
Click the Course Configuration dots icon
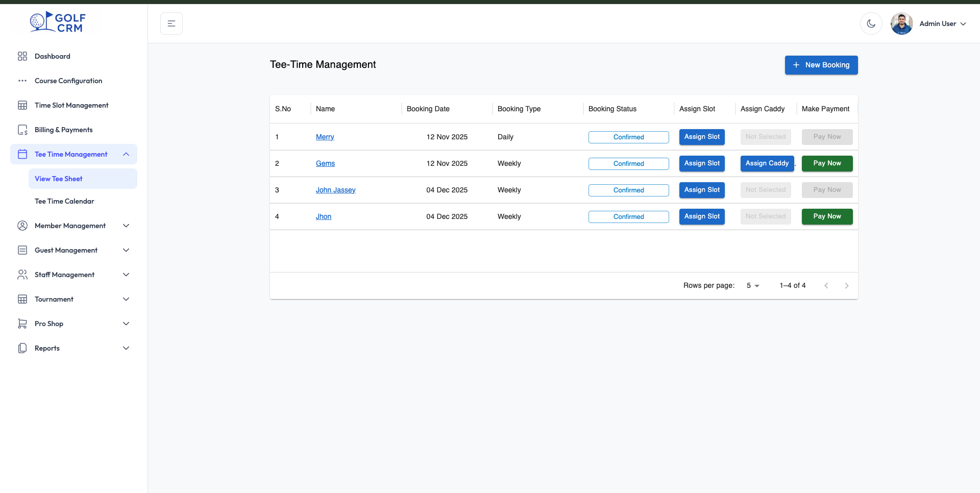[22, 81]
